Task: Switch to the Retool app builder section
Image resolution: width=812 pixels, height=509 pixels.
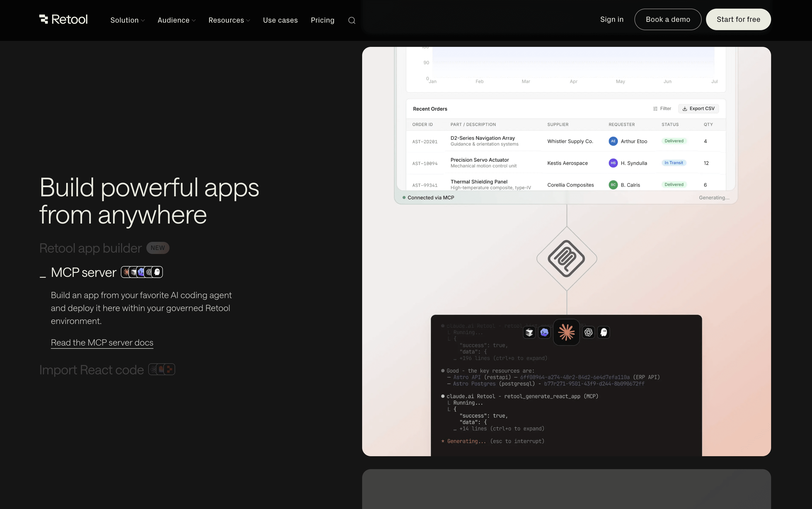Action: [90, 248]
